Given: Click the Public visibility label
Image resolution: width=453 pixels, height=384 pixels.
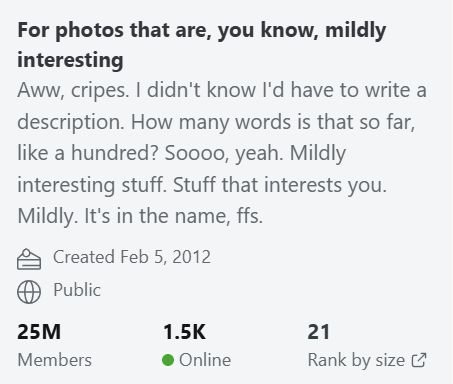Looking at the screenshot, I should pos(77,290).
